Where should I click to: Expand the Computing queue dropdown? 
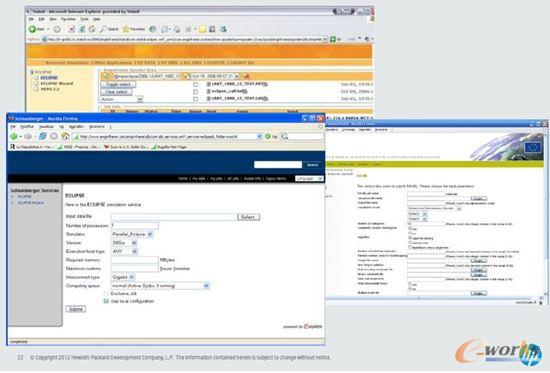(x=160, y=286)
